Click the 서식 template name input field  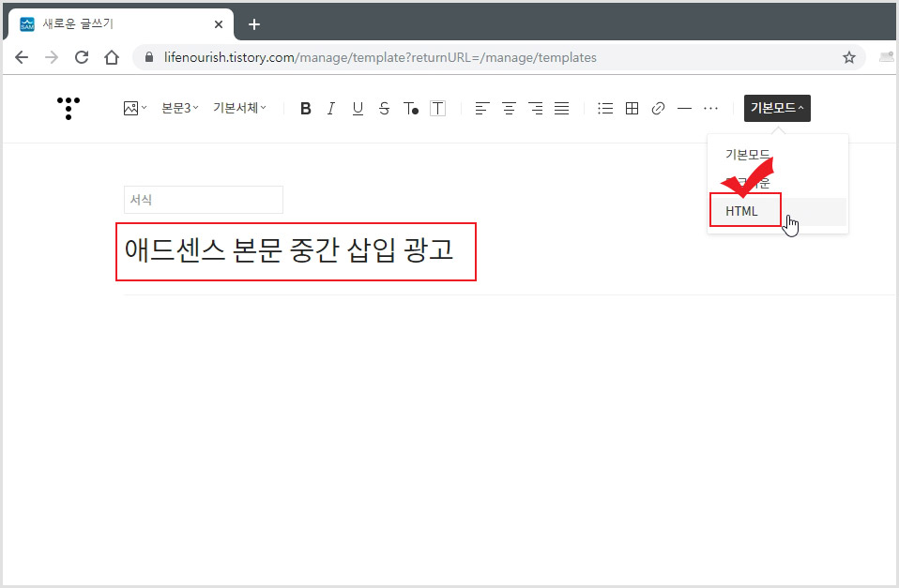pyautogui.click(x=204, y=200)
